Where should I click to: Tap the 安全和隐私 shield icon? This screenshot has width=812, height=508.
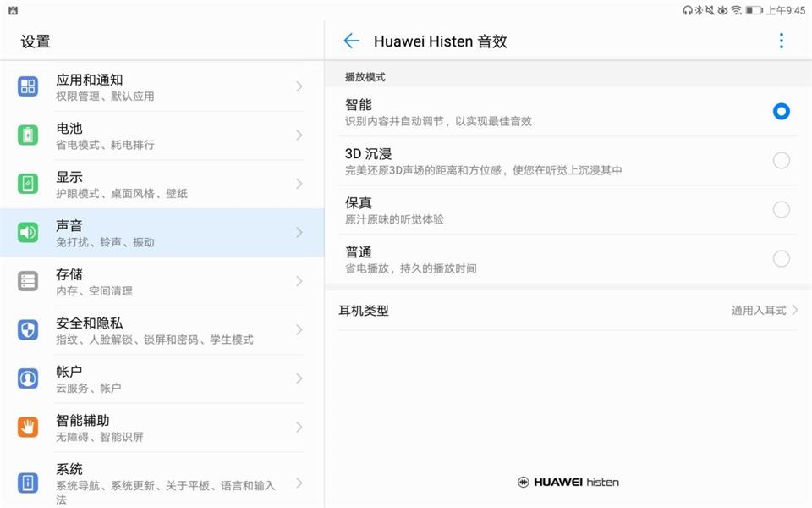point(28,329)
